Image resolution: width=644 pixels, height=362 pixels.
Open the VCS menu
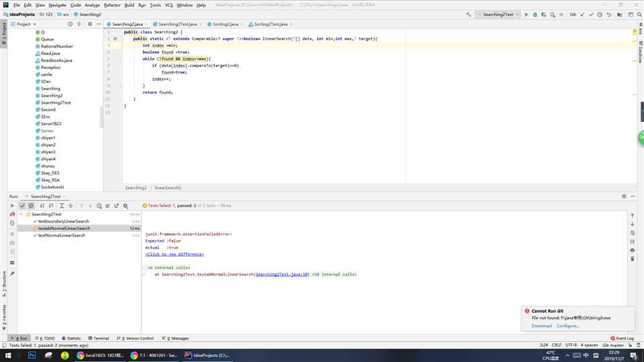[x=169, y=5]
